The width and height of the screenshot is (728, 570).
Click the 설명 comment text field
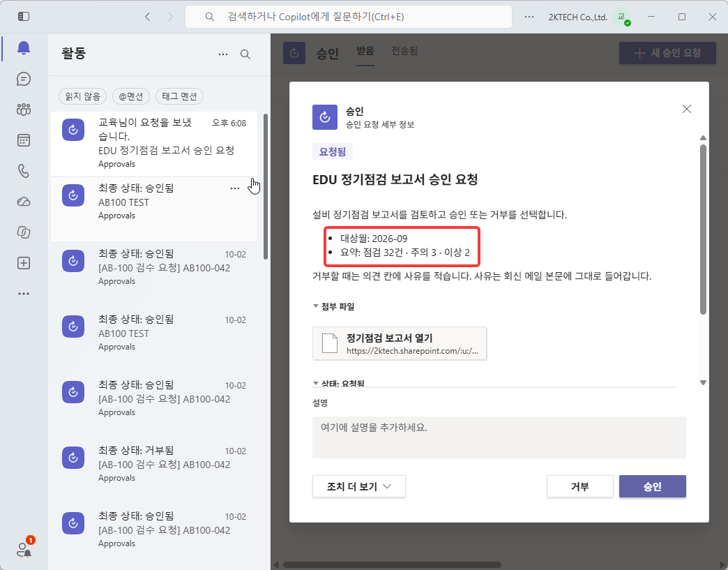(499, 437)
